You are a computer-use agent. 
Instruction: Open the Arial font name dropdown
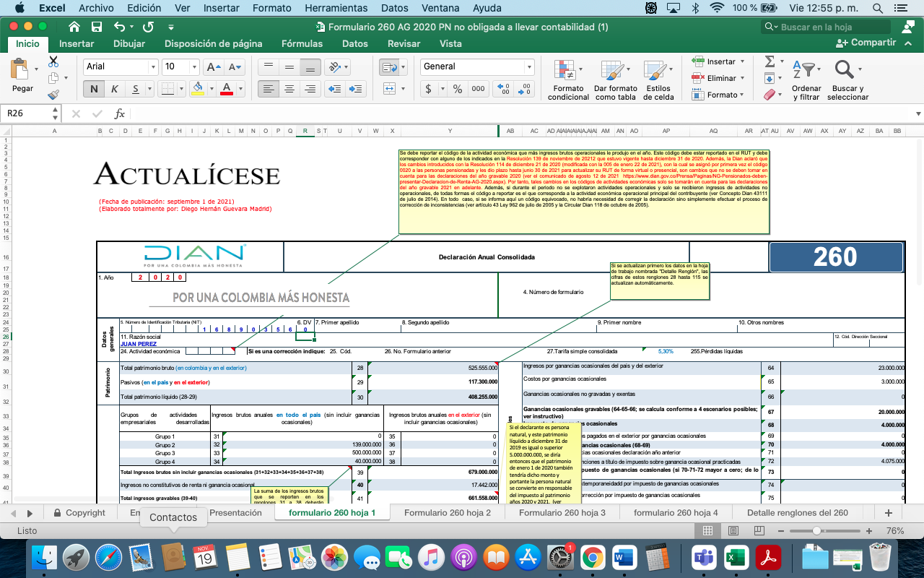coord(153,66)
